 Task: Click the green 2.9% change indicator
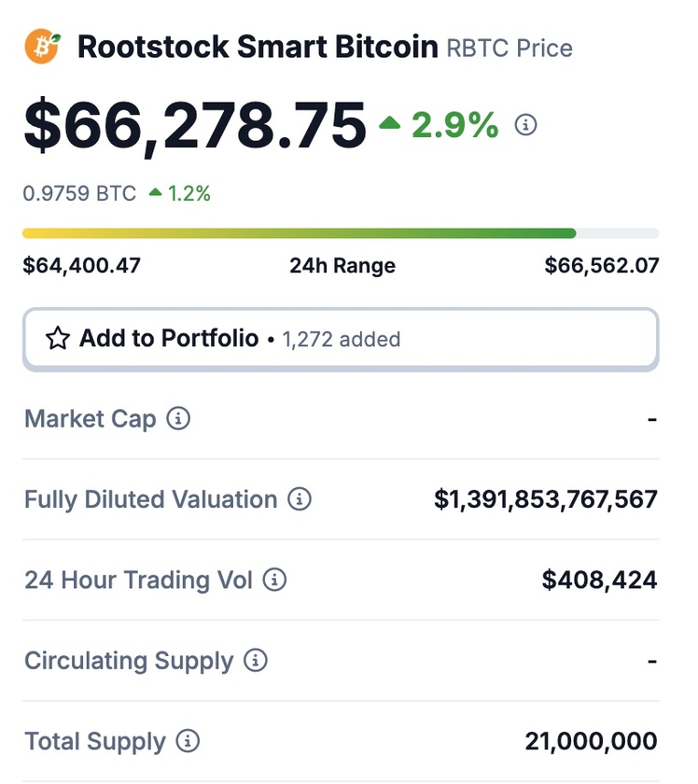(439, 124)
